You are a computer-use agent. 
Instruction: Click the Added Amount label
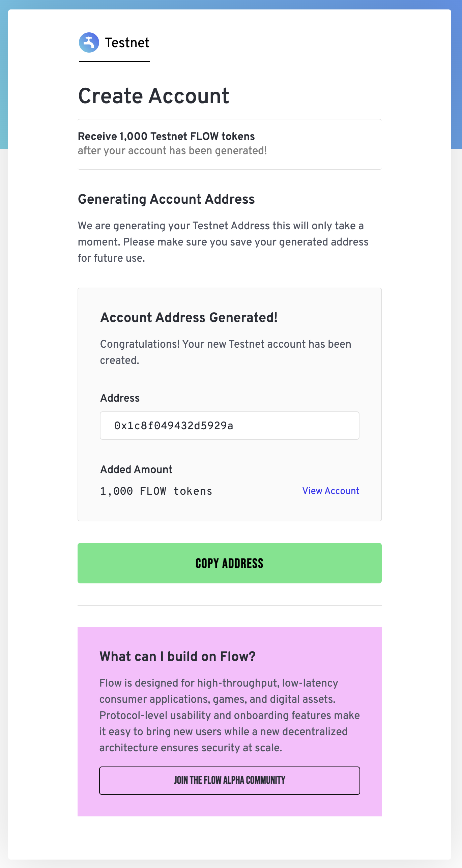point(136,470)
